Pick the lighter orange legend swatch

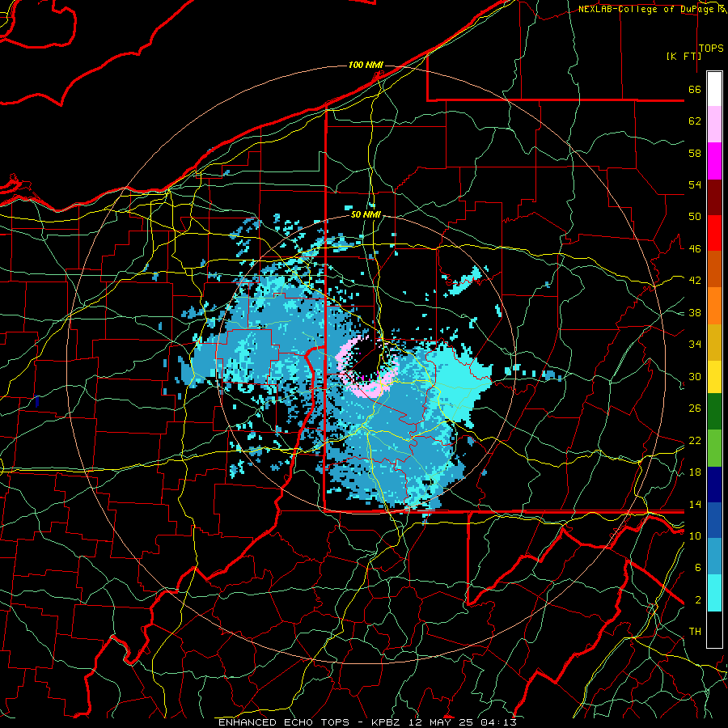pyautogui.click(x=714, y=306)
